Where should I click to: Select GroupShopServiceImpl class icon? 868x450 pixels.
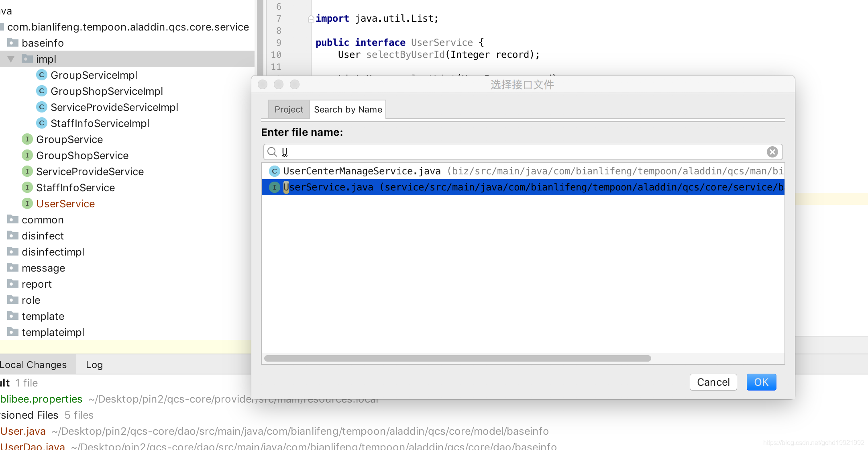[41, 91]
